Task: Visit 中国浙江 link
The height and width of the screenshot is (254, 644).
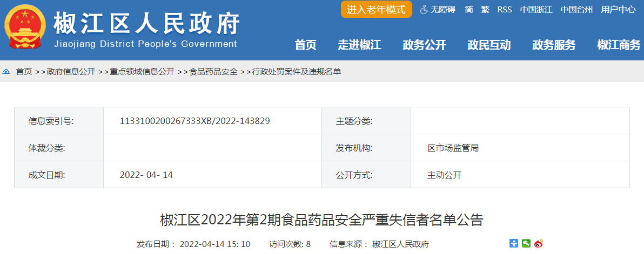Action: (x=536, y=9)
